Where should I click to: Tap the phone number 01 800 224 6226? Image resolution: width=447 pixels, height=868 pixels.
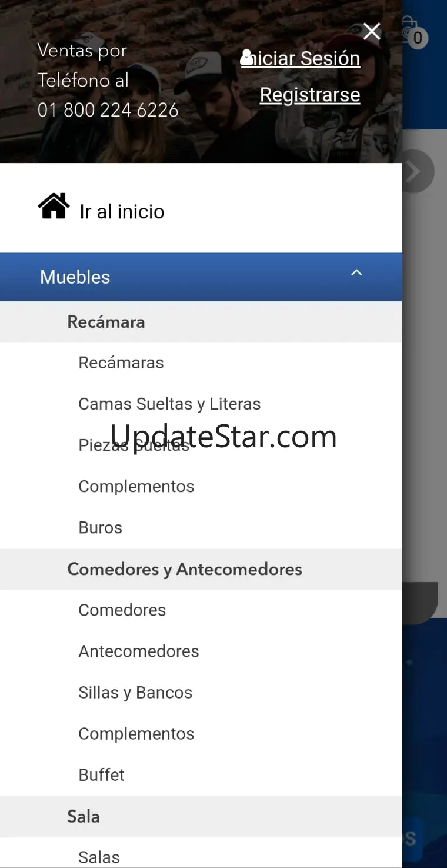point(108,109)
